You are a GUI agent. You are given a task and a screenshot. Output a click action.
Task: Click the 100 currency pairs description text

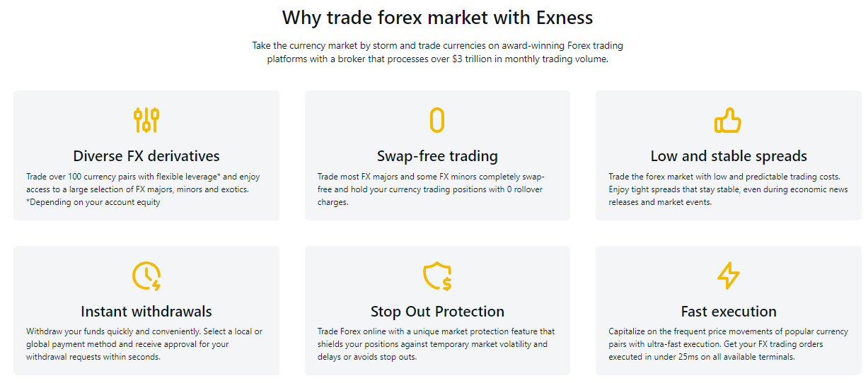[144, 189]
